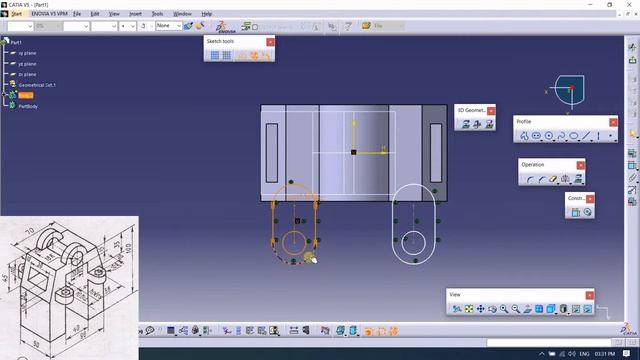Image resolution: width=640 pixels, height=360 pixels.
Task: Activate the Rotate tool in View toolbar
Action: (x=492, y=309)
